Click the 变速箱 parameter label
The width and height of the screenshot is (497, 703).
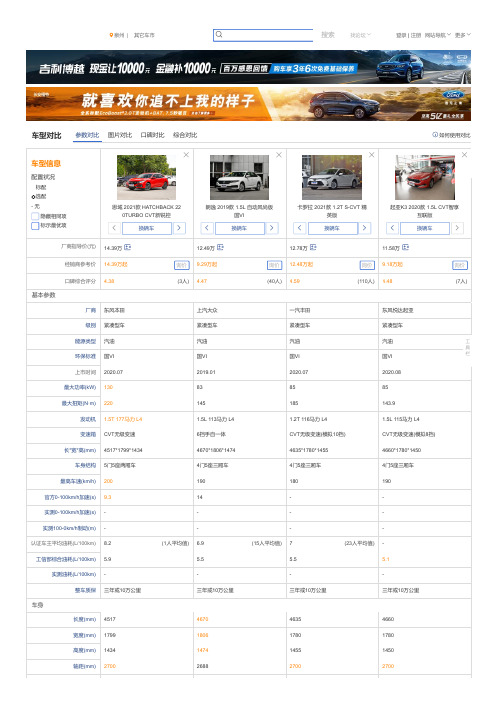point(88,434)
